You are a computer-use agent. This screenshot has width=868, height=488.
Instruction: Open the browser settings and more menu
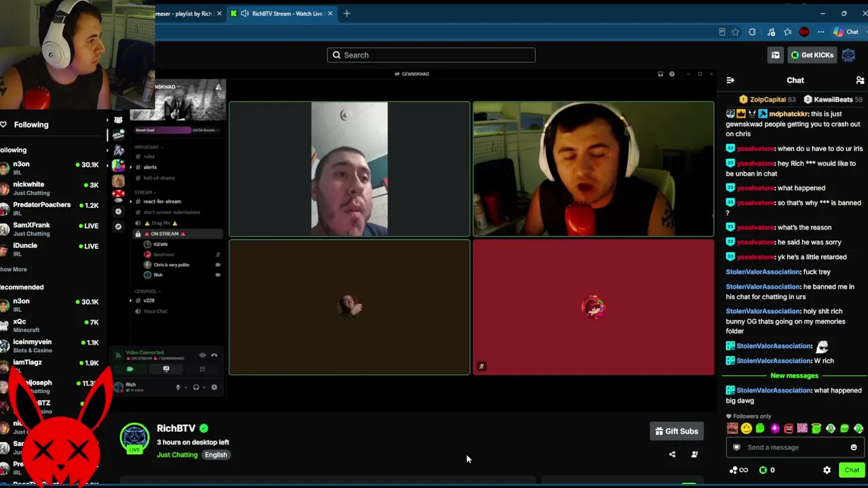[821, 32]
